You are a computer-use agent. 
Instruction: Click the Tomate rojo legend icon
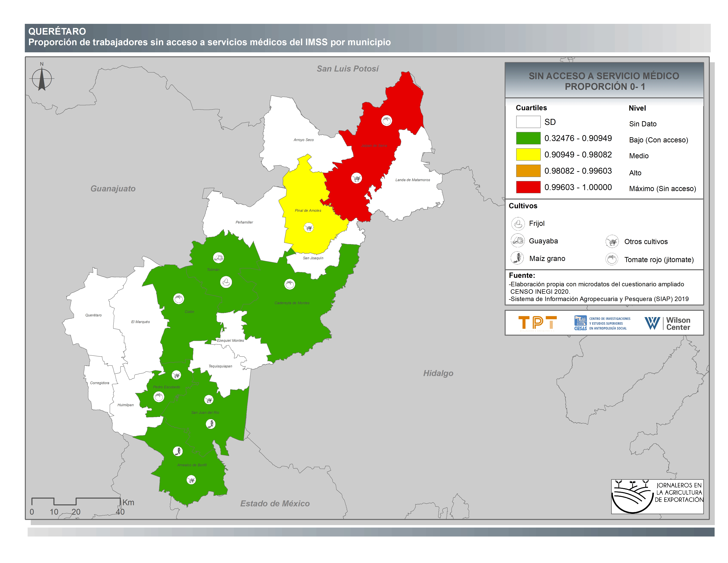[612, 259]
